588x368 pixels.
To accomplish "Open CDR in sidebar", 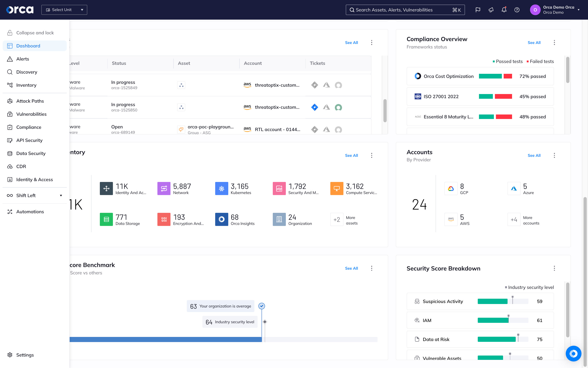I will 35,166.
